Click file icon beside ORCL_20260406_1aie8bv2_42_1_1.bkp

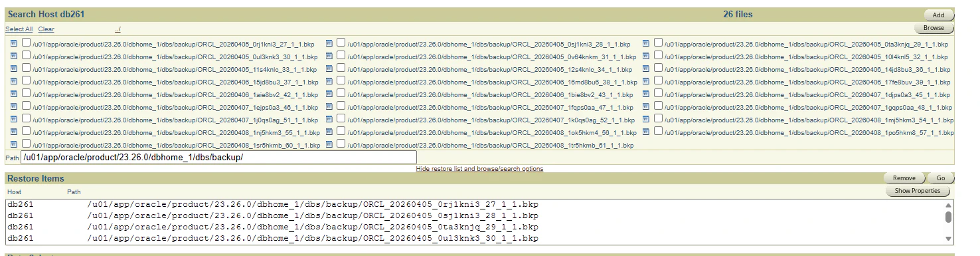click(x=14, y=94)
